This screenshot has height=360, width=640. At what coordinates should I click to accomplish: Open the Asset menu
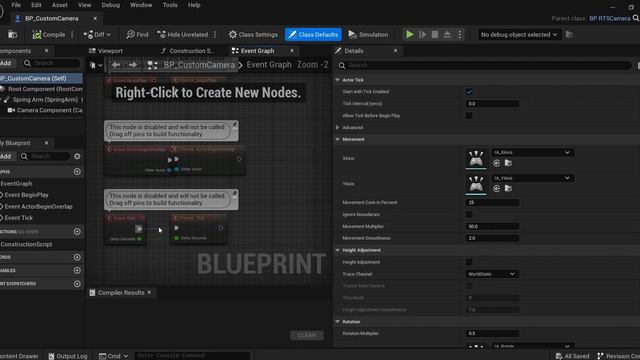click(x=60, y=5)
